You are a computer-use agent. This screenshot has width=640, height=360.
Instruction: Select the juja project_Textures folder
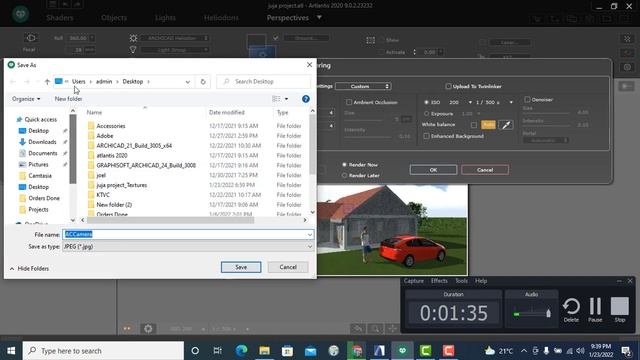pos(121,185)
